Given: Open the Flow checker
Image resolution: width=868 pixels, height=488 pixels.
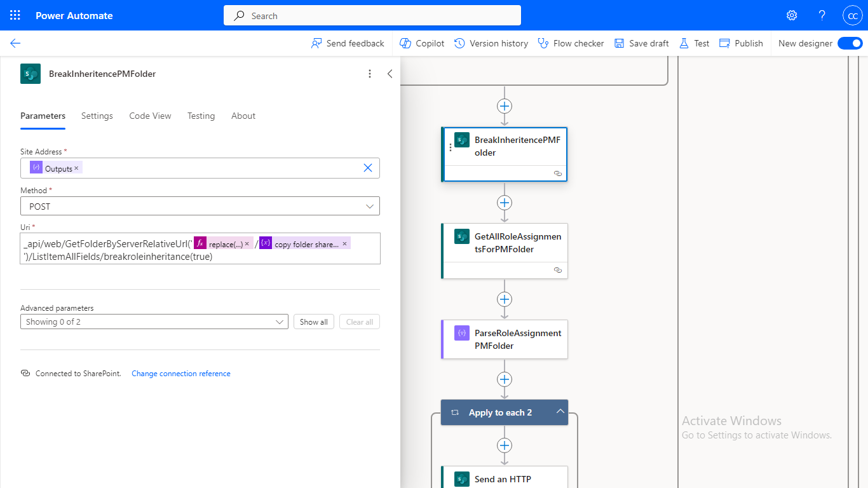Looking at the screenshot, I should (x=571, y=43).
